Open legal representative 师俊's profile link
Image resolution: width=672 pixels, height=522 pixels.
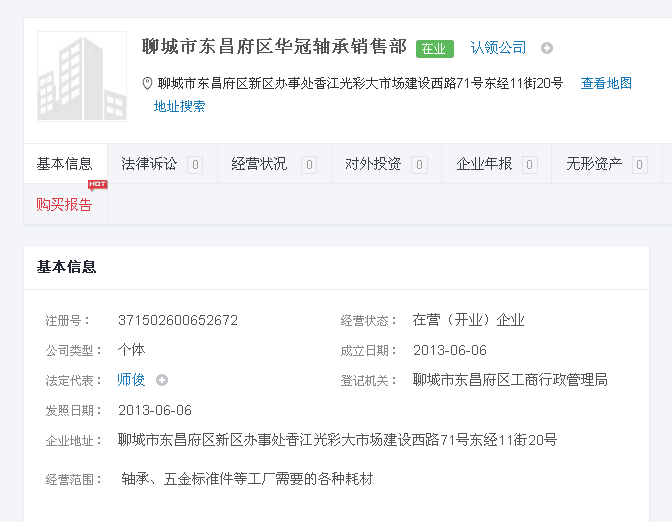click(x=131, y=380)
